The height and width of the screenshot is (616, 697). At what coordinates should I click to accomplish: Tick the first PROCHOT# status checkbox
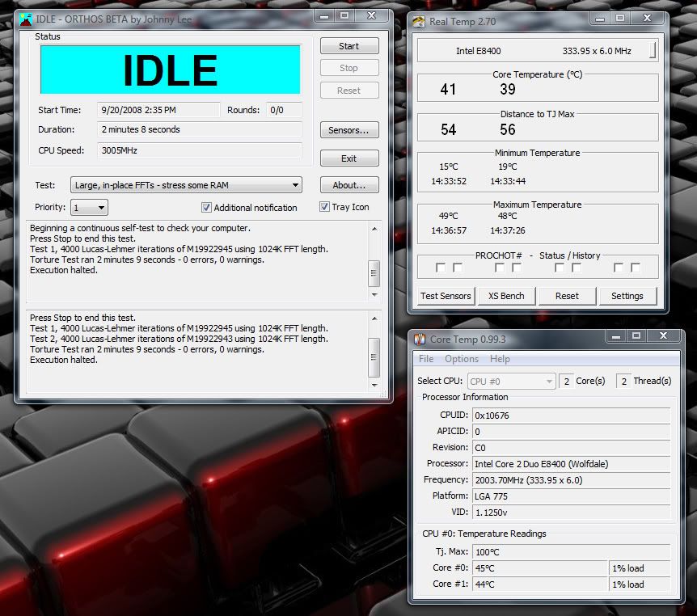click(441, 268)
